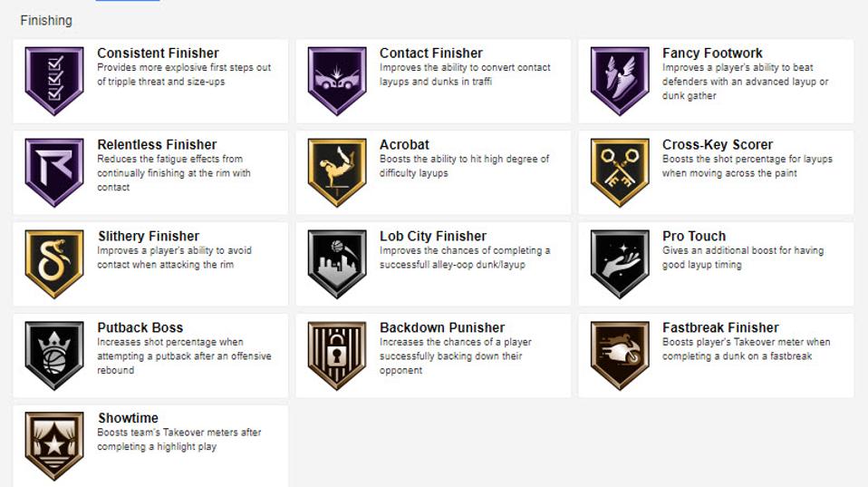Click the Showtime star stage badge
The width and height of the screenshot is (868, 487).
coord(54,446)
